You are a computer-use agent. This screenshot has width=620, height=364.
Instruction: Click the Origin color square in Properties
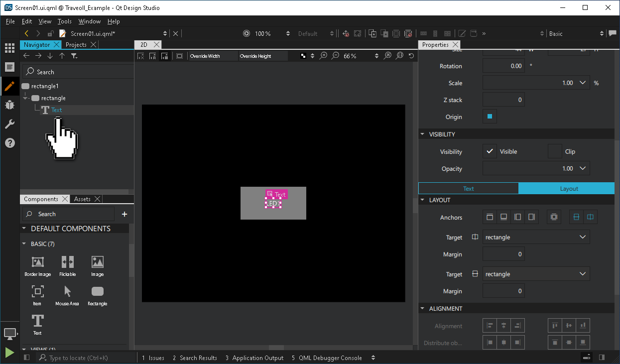coord(489,117)
